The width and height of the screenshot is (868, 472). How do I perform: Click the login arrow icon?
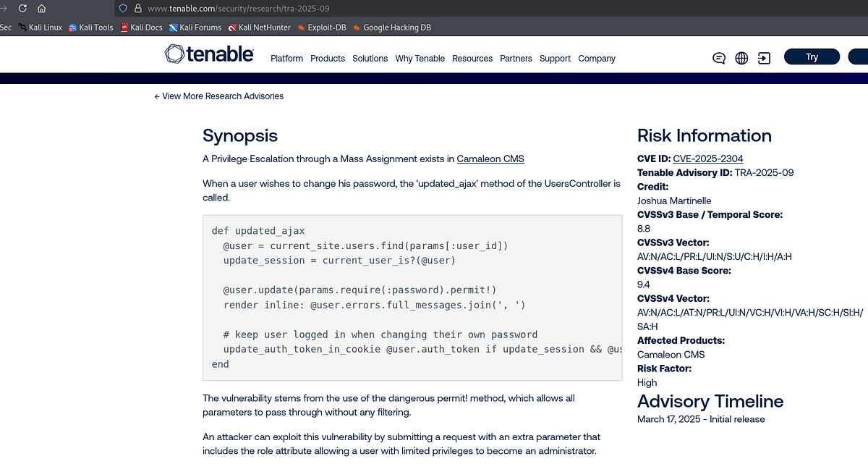(764, 58)
